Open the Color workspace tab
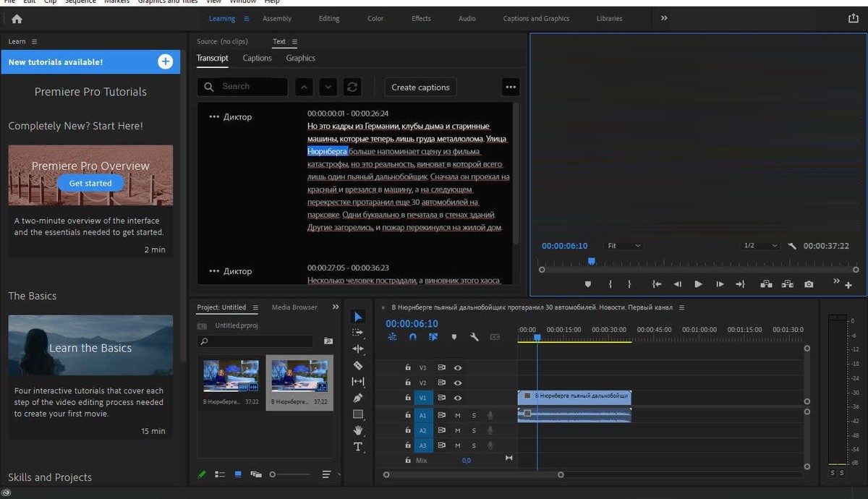Image resolution: width=868 pixels, height=499 pixels. 375,19
